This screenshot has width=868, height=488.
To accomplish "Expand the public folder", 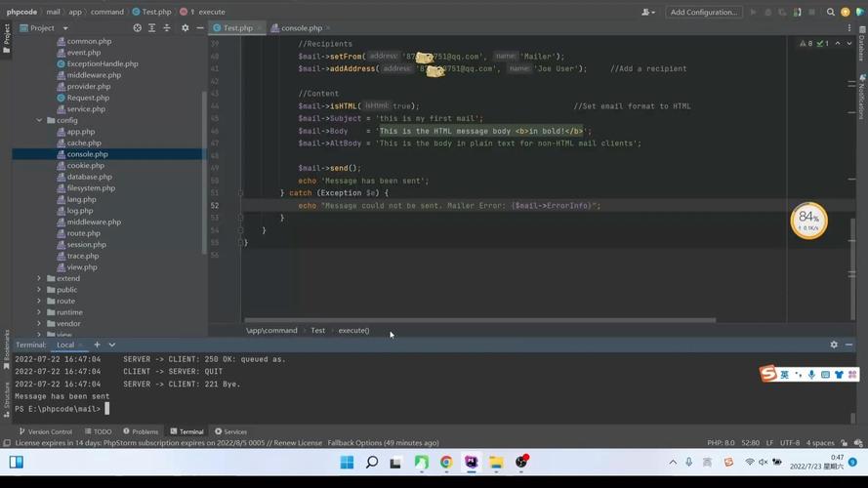I will (39, 289).
